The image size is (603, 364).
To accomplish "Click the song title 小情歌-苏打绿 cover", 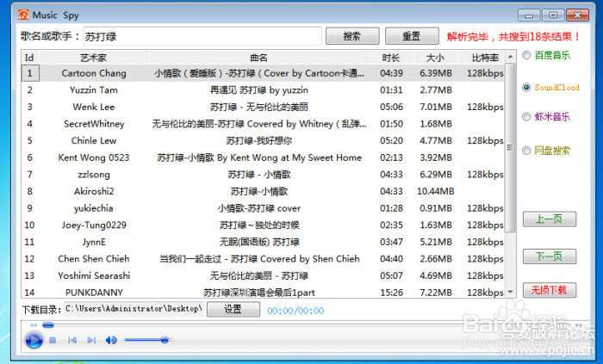I will click(259, 208).
